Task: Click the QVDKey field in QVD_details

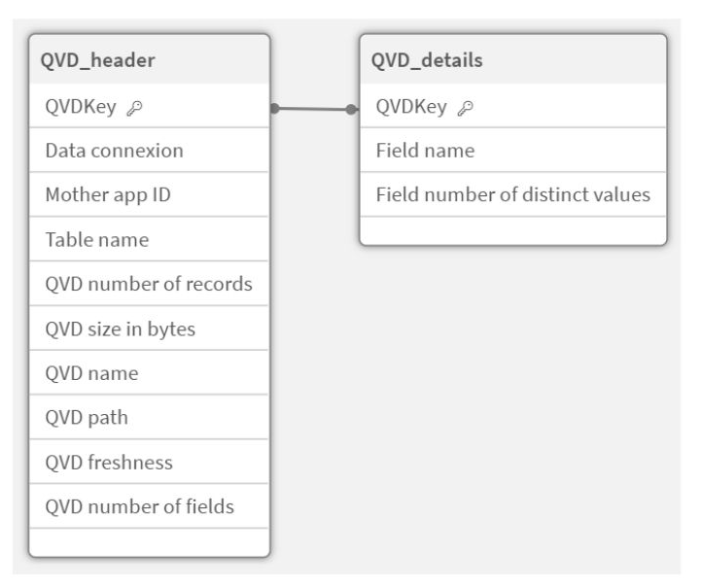Action: point(410,107)
